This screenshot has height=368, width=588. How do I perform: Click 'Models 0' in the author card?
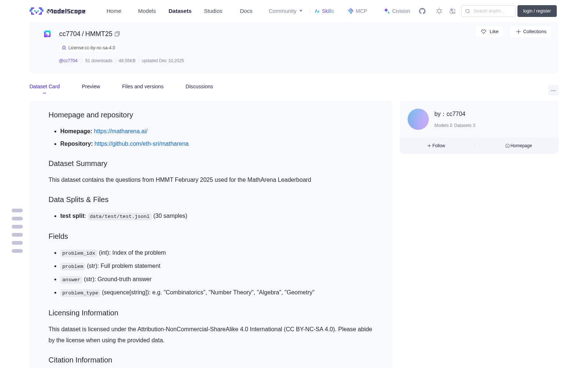(443, 125)
